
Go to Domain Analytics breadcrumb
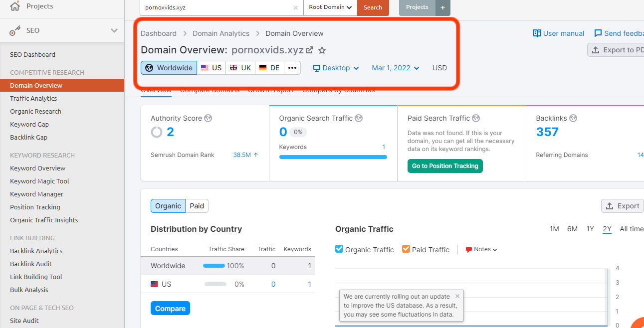pos(221,33)
